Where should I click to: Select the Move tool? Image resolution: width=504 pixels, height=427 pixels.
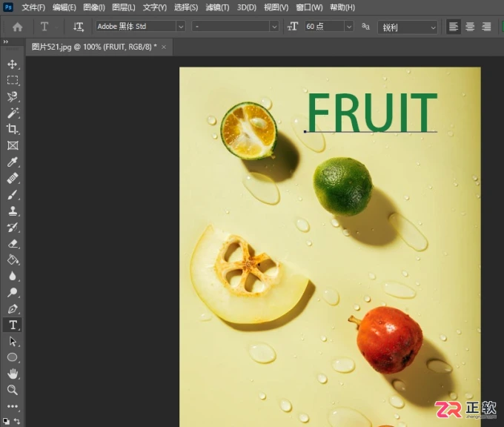pyautogui.click(x=13, y=64)
